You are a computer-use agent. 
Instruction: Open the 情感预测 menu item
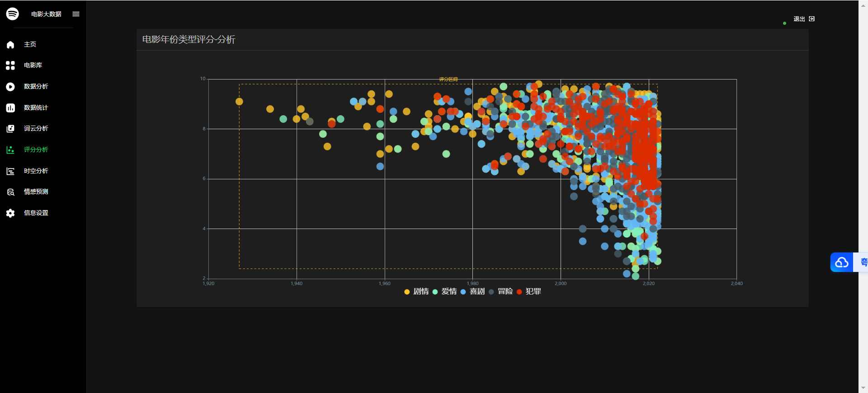(x=36, y=192)
